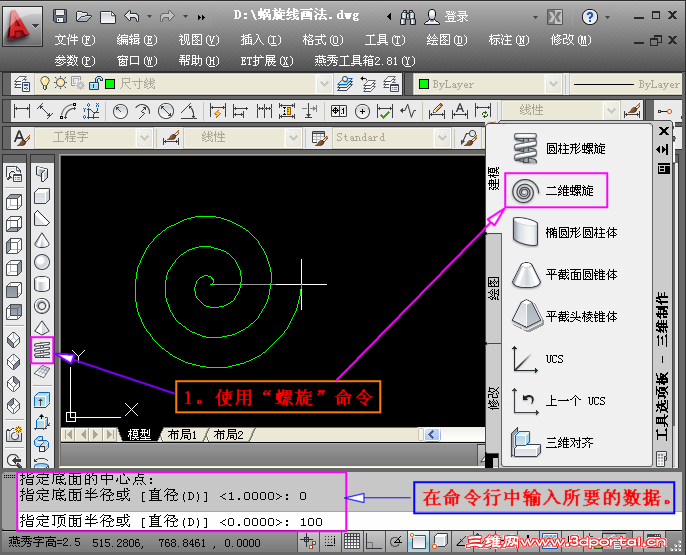Click the Save icon in quick access toolbar
Viewport: 686px width, 555px height.
(60, 16)
